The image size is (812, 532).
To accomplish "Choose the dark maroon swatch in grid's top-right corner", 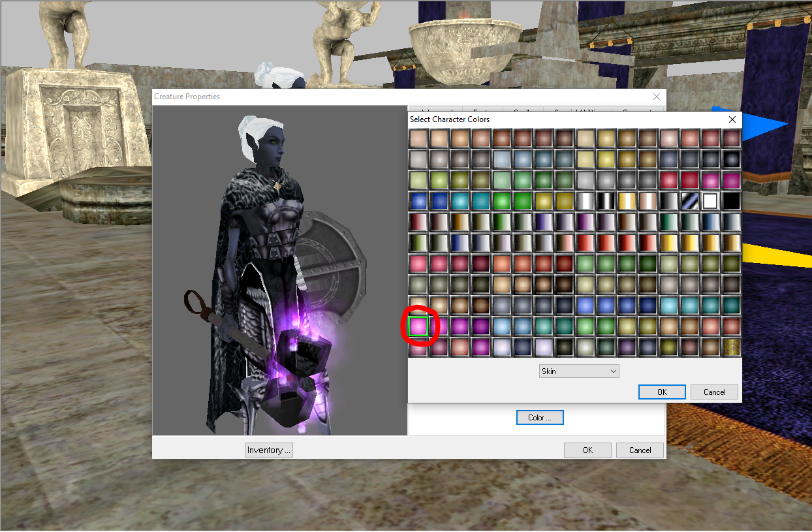I will coord(731,138).
